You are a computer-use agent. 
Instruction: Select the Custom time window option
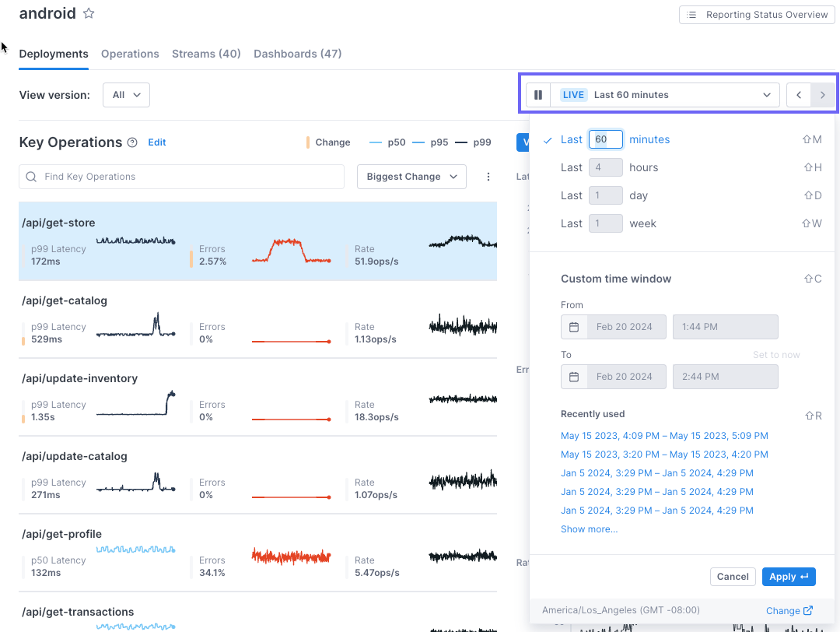[616, 279]
